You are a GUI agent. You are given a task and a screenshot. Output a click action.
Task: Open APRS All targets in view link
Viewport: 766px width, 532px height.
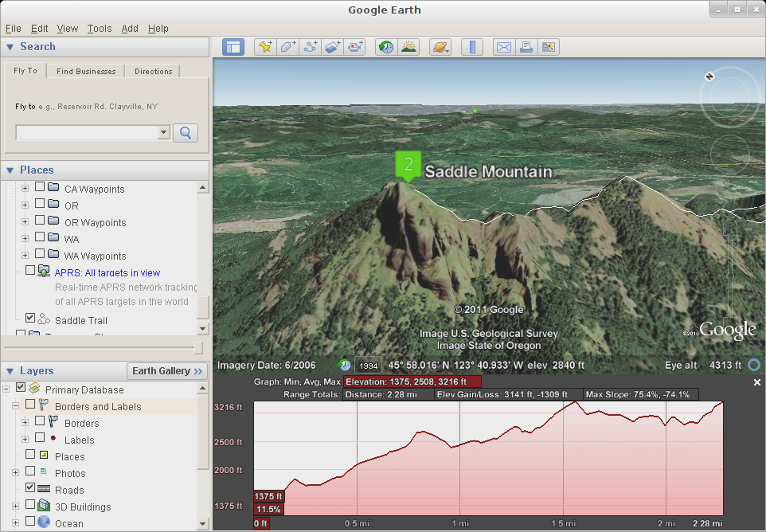[107, 272]
